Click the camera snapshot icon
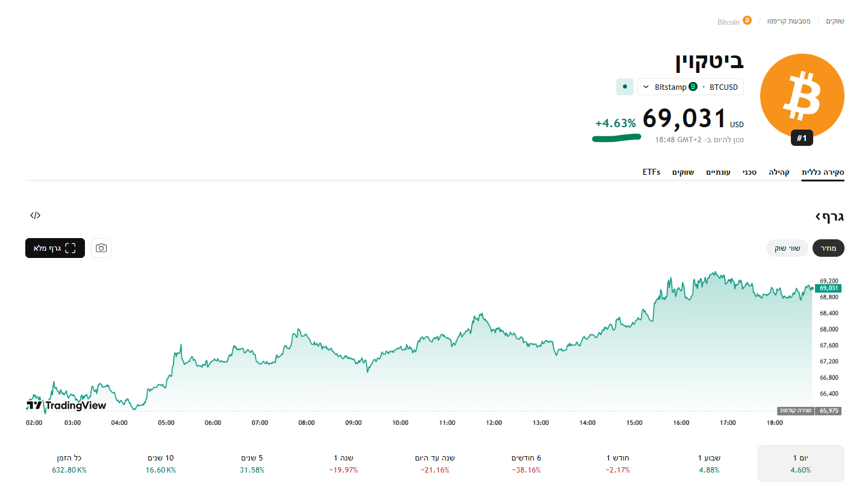 pyautogui.click(x=101, y=248)
